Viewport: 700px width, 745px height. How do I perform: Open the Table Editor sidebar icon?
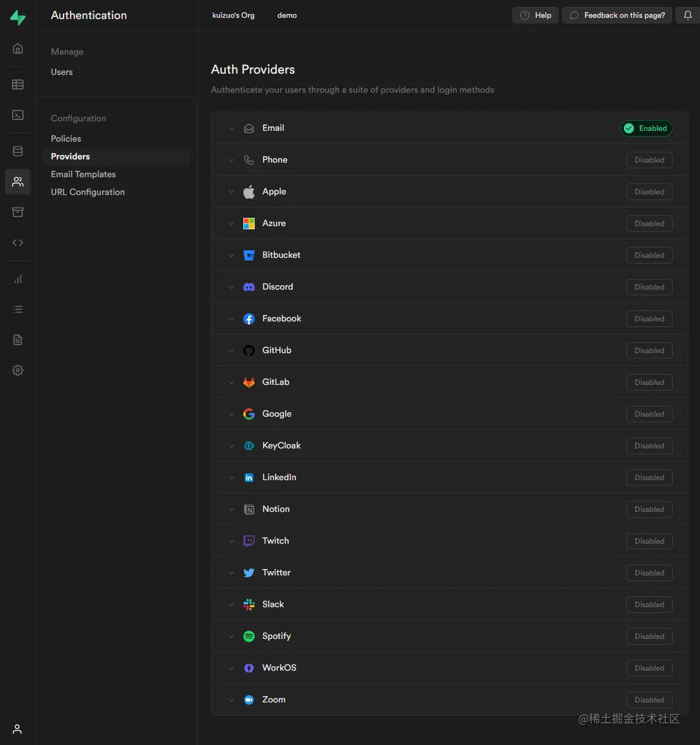coord(18,84)
